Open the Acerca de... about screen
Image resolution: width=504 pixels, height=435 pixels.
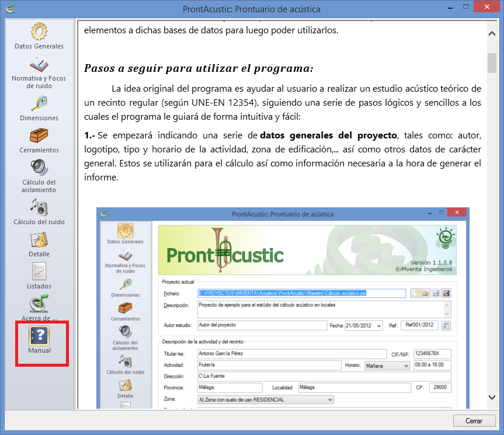click(39, 308)
